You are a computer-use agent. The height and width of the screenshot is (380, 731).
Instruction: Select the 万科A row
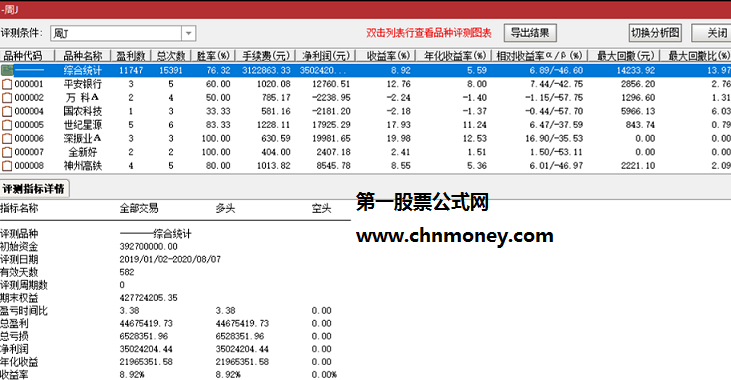pos(366,97)
